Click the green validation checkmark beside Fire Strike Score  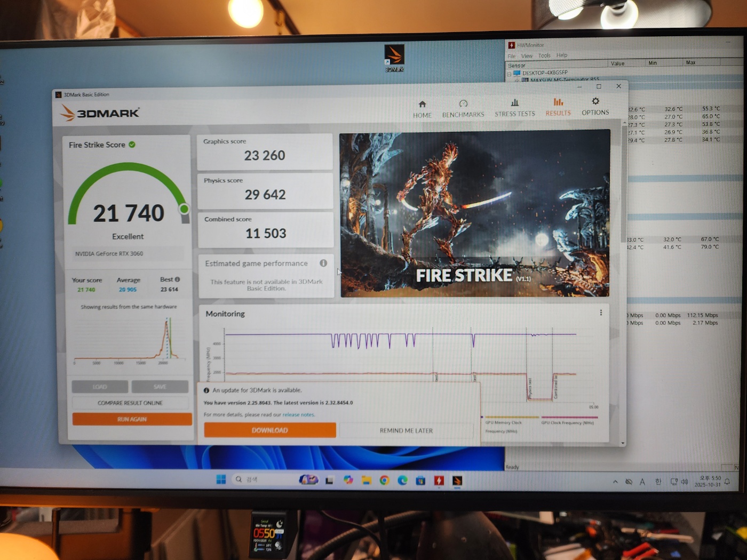coord(132,144)
